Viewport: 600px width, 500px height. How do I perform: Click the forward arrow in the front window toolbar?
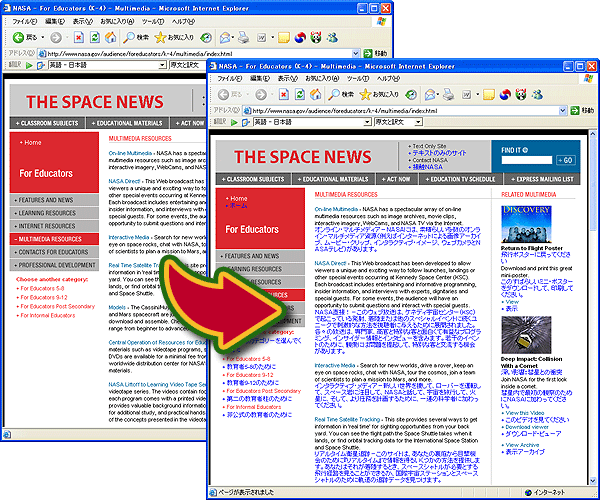tap(261, 94)
